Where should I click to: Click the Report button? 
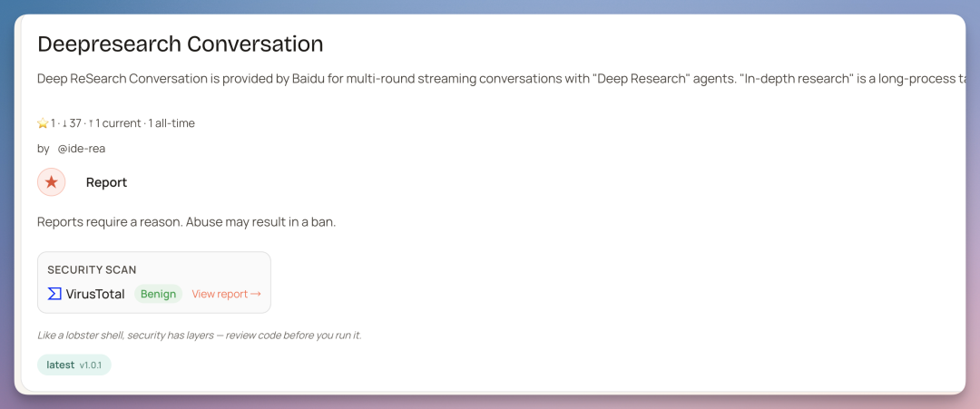[106, 182]
